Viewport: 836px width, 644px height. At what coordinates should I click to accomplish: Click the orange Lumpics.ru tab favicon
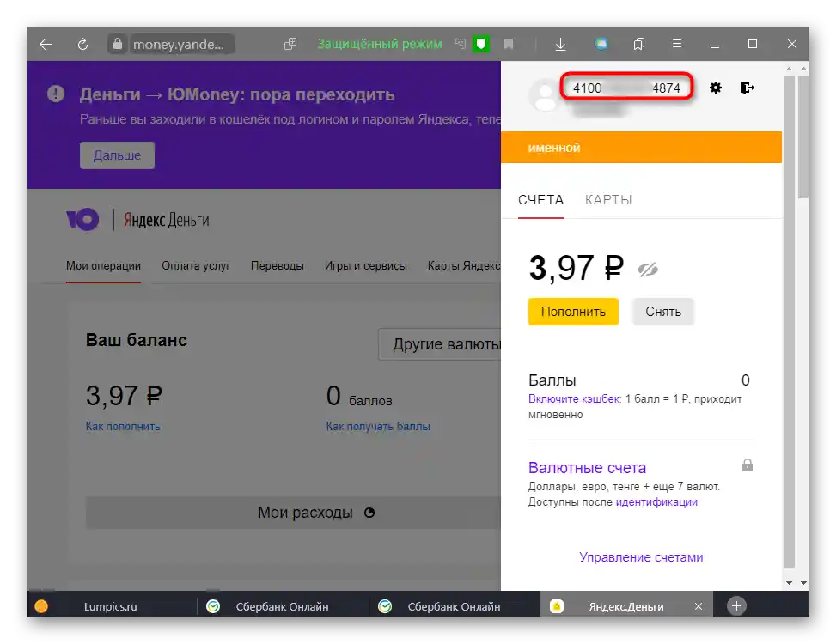pyautogui.click(x=41, y=606)
